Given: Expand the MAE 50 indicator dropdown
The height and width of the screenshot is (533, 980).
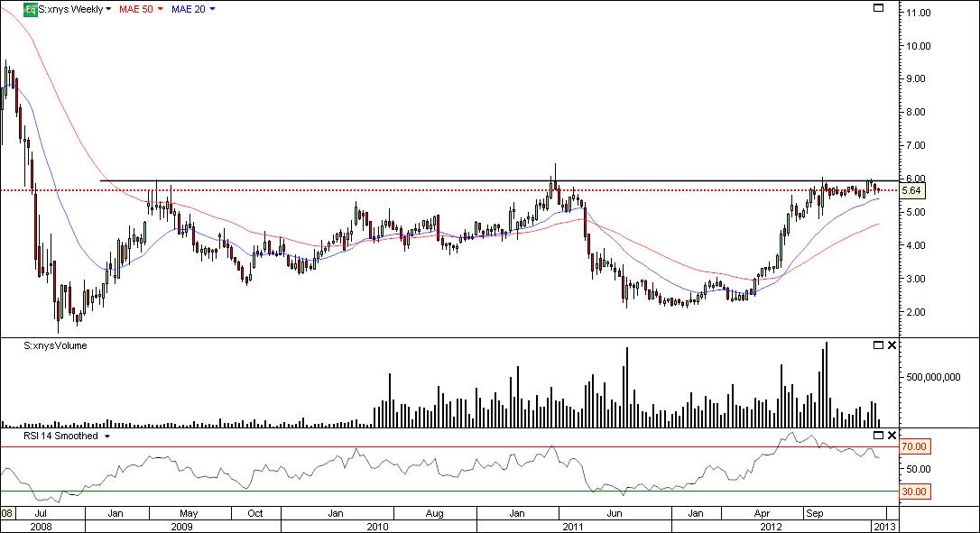Looking at the screenshot, I should [160, 9].
